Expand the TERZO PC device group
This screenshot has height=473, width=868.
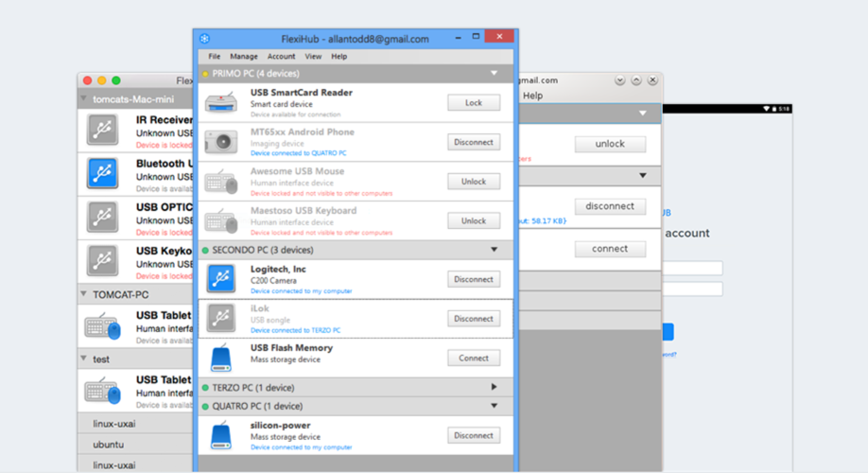pos(494,387)
